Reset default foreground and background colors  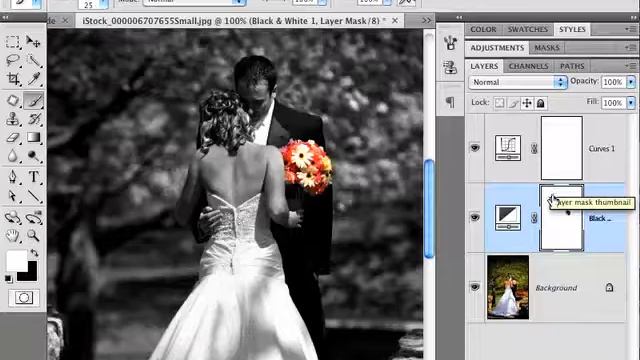point(9,279)
